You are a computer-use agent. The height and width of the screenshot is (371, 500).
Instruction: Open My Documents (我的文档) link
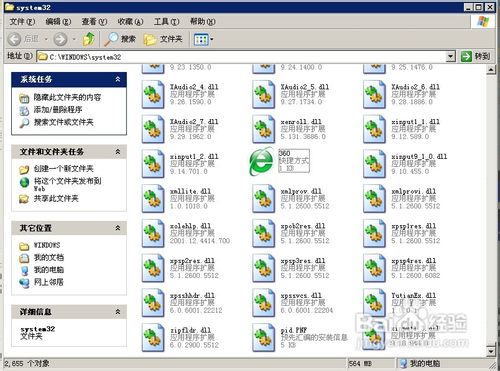click(49, 257)
